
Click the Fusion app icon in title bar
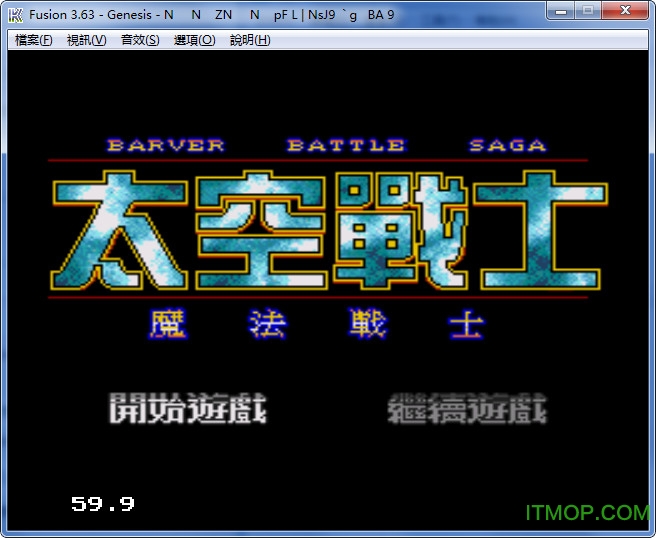coord(15,15)
